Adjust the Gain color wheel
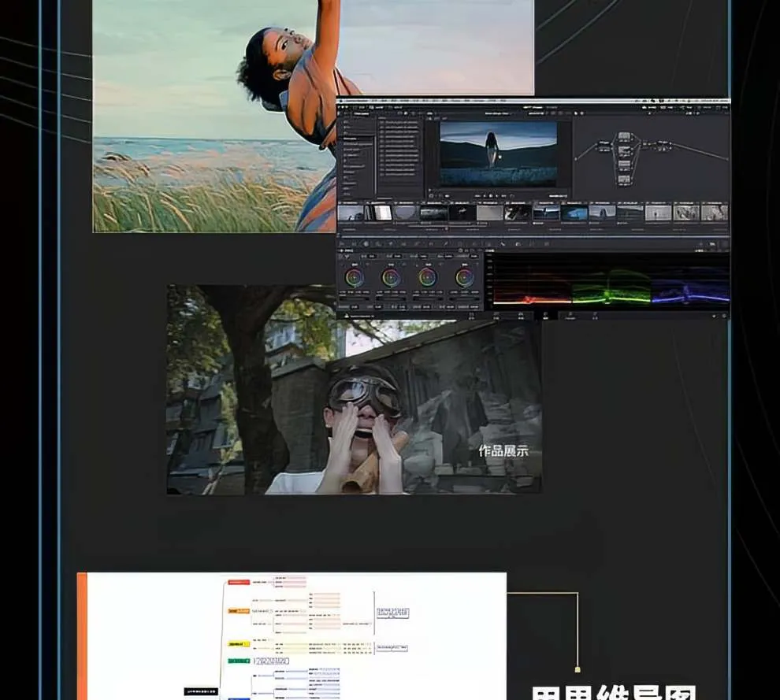The image size is (780, 700). [x=427, y=277]
